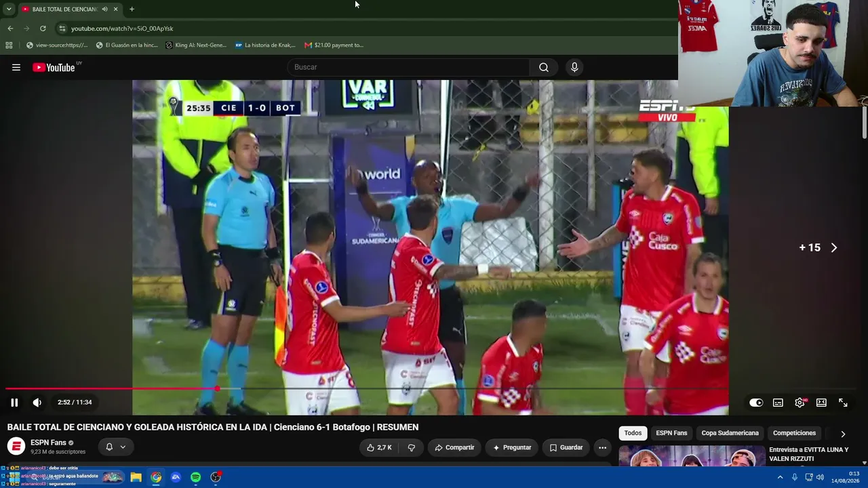Mute the tab via its speaker icon
The width and height of the screenshot is (868, 488).
pyautogui.click(x=105, y=9)
